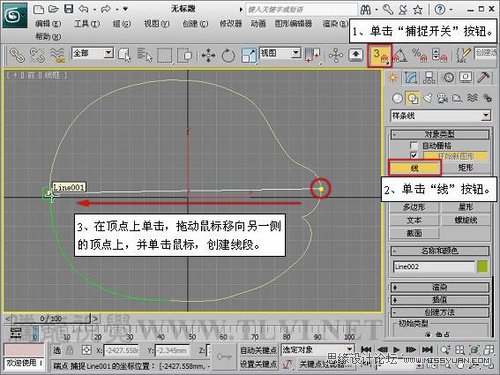Switch to the Display panel tab

466,78
